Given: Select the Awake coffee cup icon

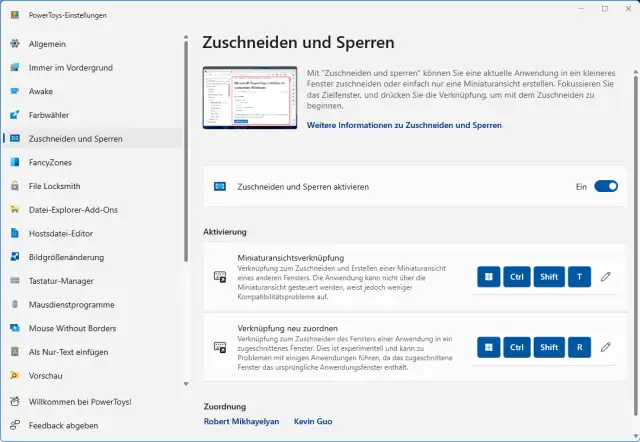Looking at the screenshot, I should [14, 91].
